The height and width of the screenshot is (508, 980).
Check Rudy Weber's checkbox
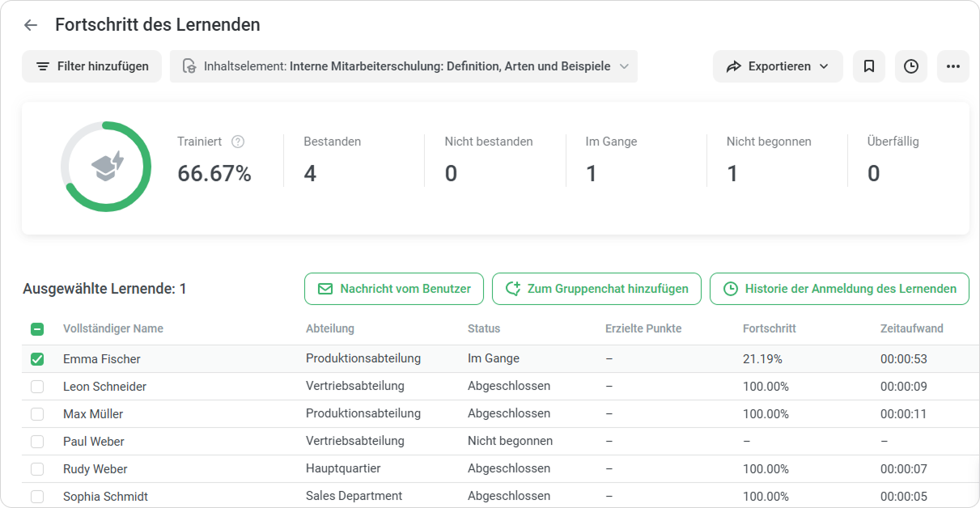[37, 469]
